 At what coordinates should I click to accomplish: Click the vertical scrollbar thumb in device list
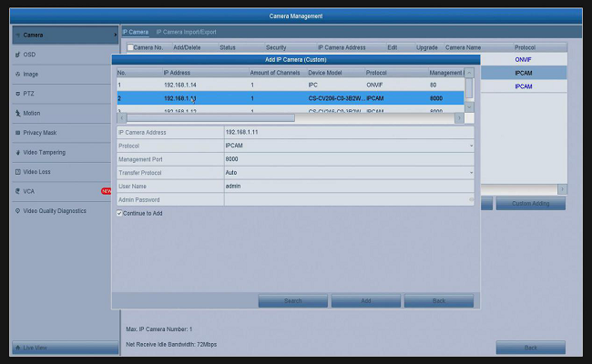469,88
